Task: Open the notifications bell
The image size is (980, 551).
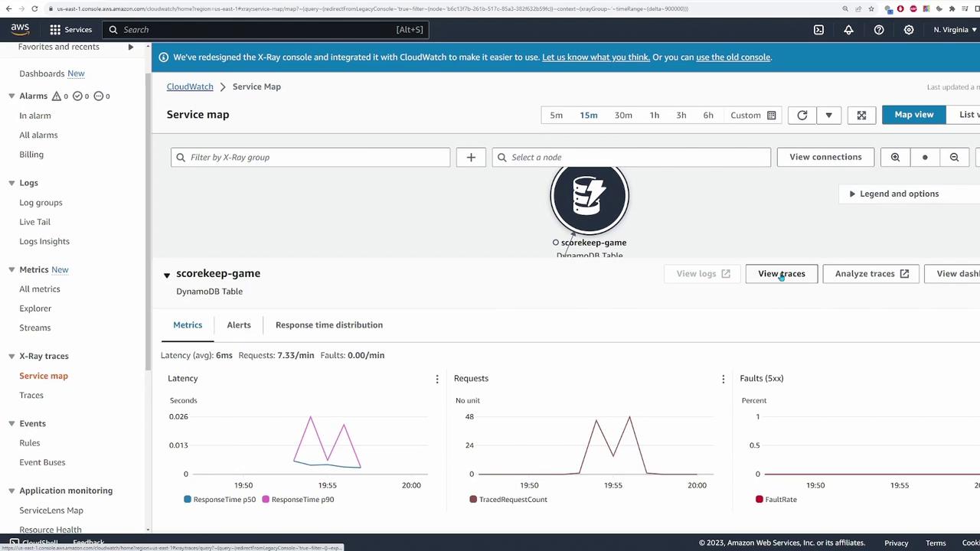Action: tap(848, 30)
